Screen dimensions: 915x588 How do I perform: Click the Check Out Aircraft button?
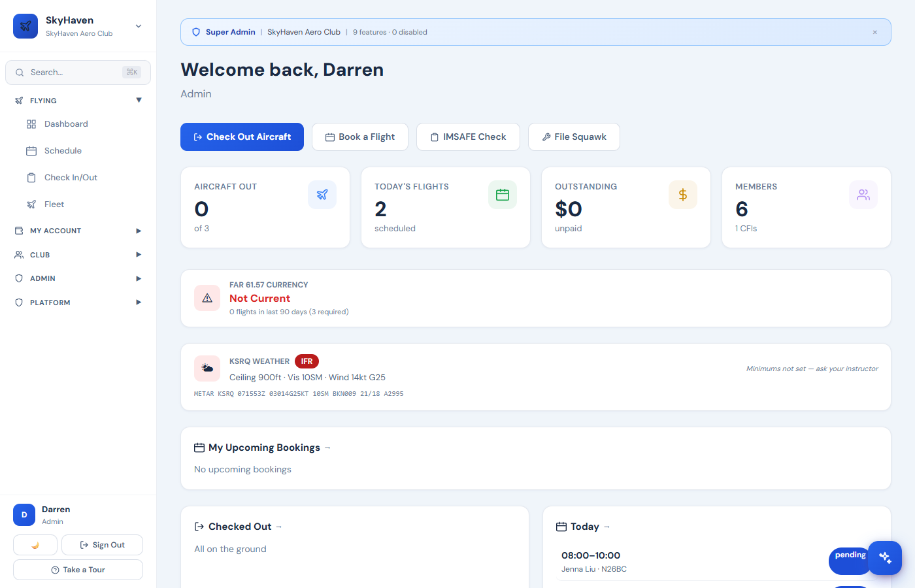coord(242,137)
